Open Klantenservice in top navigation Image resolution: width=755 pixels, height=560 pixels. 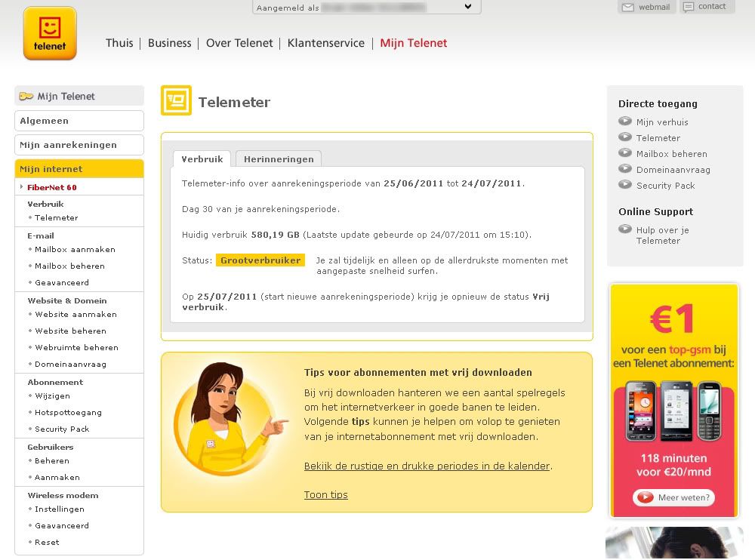coord(325,43)
